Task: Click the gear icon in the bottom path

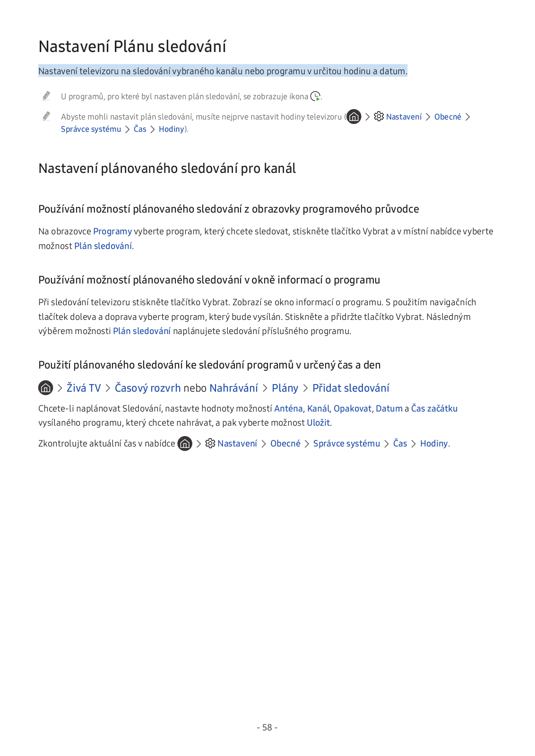Action: point(210,443)
